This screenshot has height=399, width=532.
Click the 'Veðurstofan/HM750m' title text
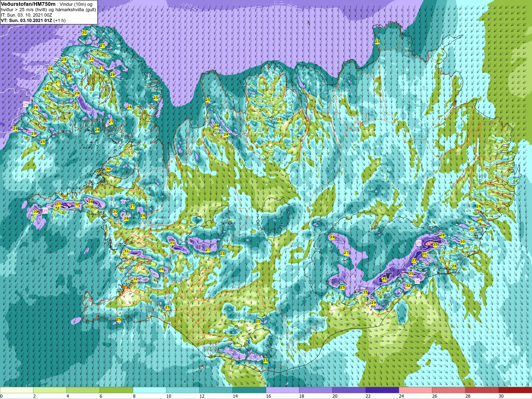28,3
